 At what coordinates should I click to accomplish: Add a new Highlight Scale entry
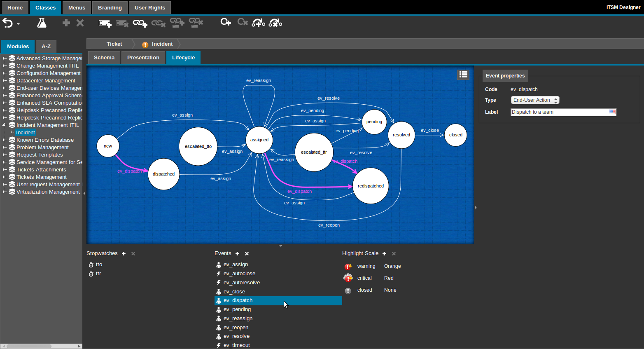tap(384, 254)
